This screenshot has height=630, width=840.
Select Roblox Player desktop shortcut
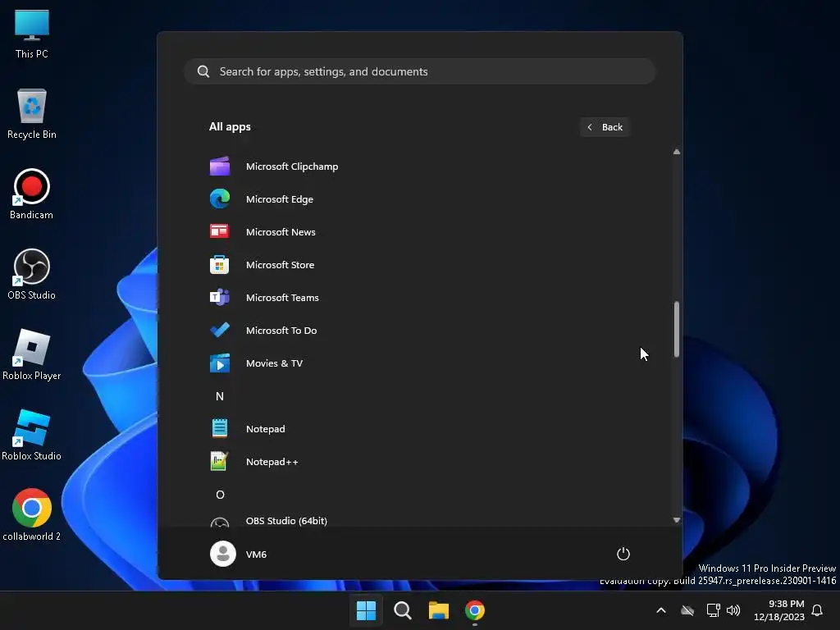click(32, 355)
